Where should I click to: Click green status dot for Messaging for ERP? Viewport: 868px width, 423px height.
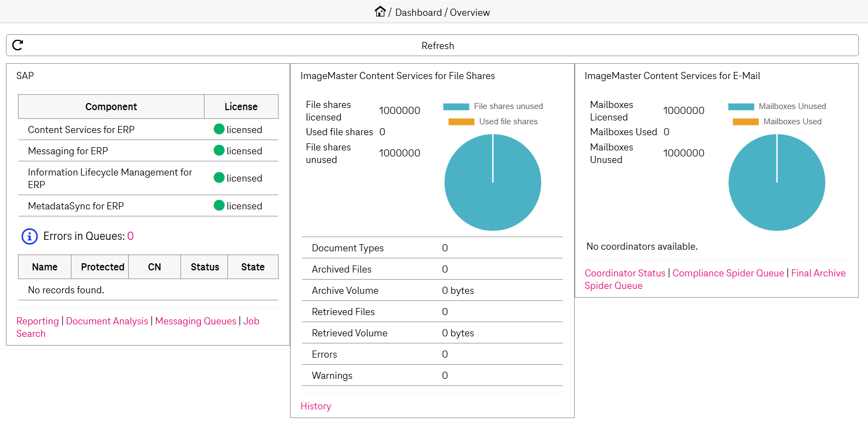[x=219, y=150]
